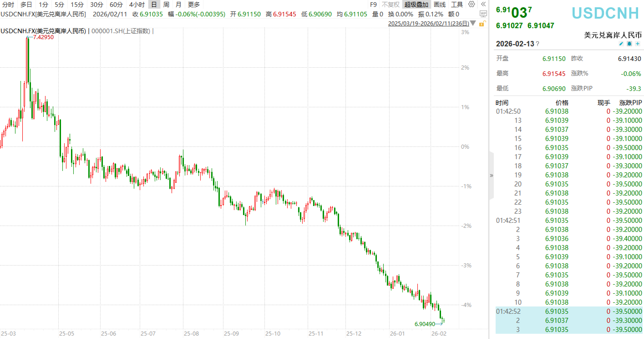The width and height of the screenshot is (644, 339).
Task: Open the 更多 periods menu
Action: click(x=194, y=4)
